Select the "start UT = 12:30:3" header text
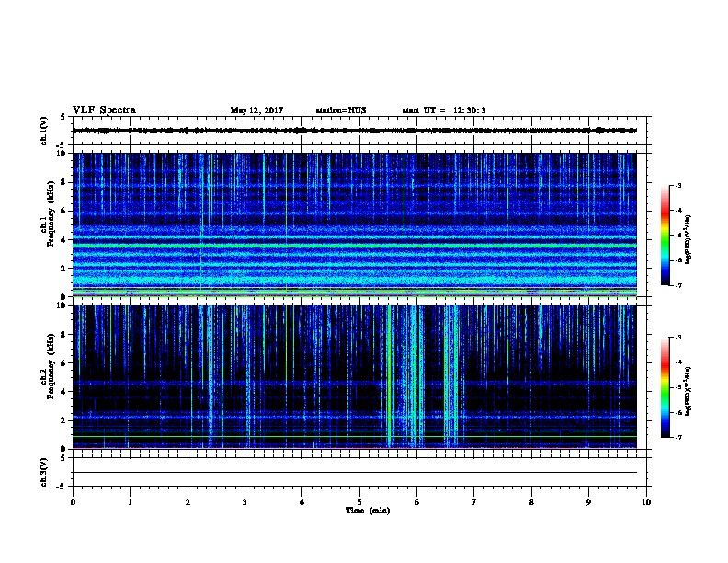Image resolution: width=728 pixels, height=563 pixels. 443,110
